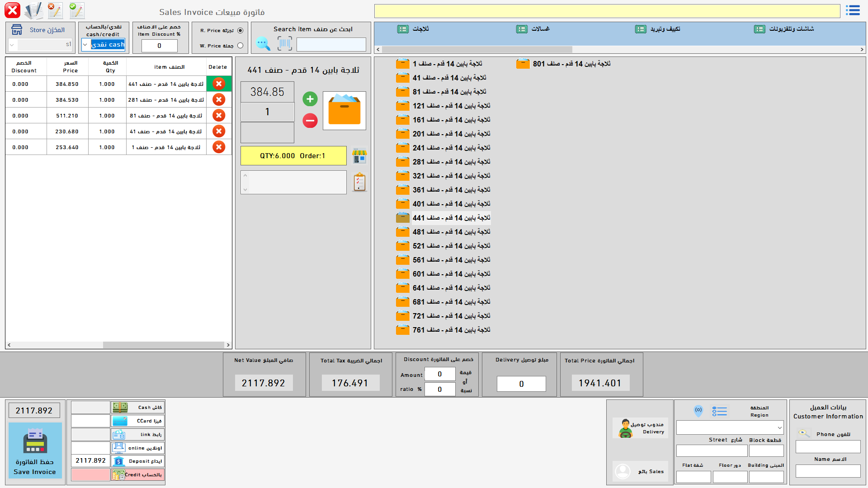Click the store icon in the Store panel
This screenshot has width=868, height=488.
(17, 30)
